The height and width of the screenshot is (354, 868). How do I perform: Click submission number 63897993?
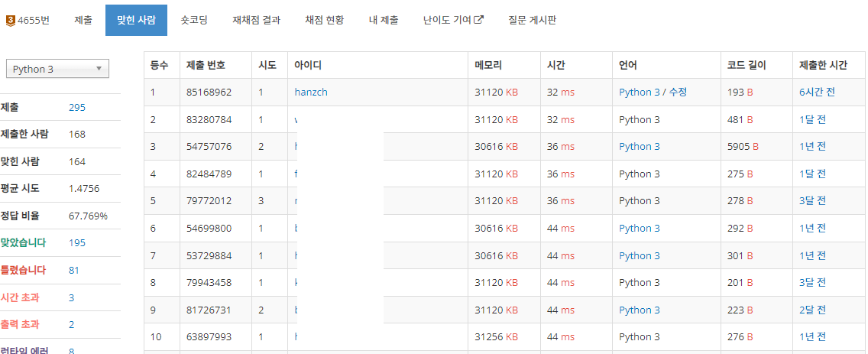(209, 337)
